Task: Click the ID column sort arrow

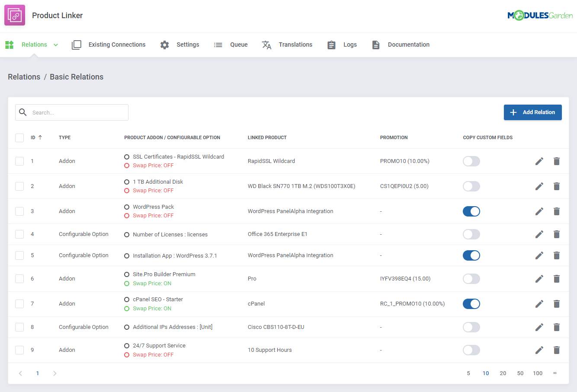Action: (40, 137)
